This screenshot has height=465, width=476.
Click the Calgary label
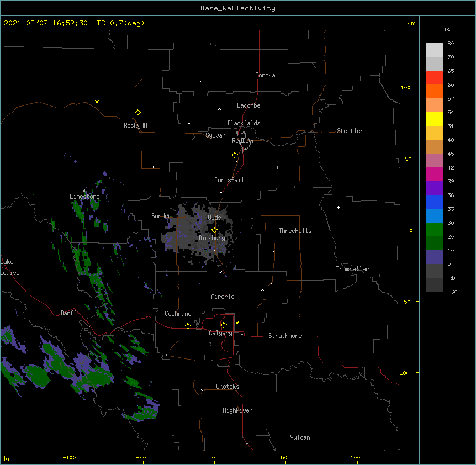tap(220, 333)
